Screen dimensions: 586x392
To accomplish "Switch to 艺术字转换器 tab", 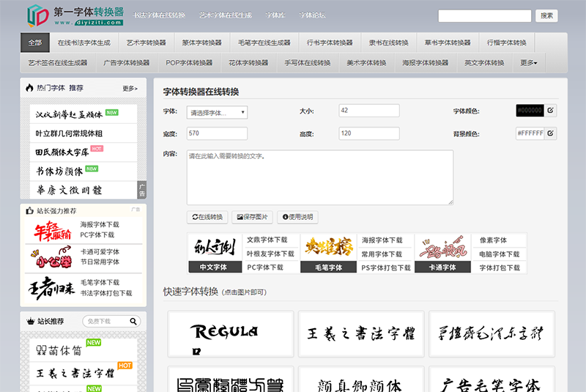I will pos(146,42).
